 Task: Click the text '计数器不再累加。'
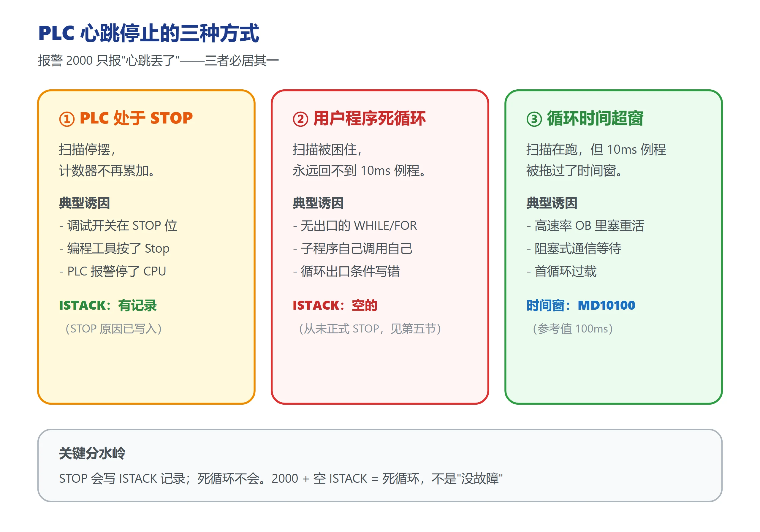(107, 171)
